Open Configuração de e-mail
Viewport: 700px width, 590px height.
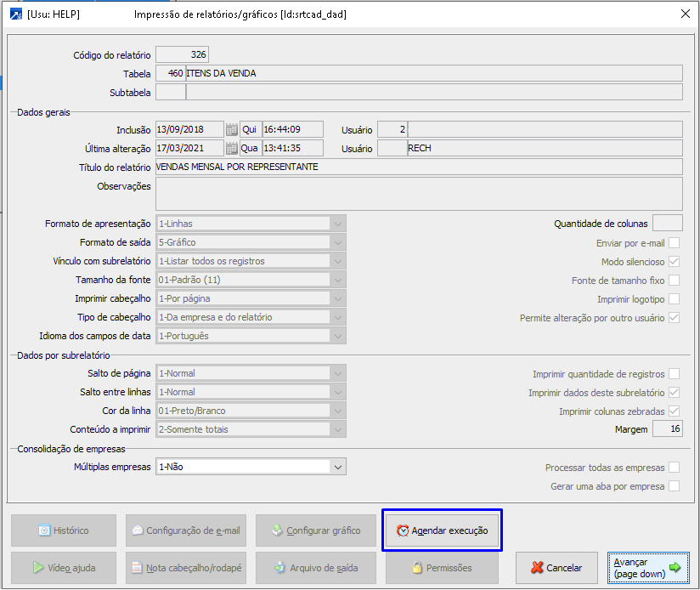click(186, 530)
